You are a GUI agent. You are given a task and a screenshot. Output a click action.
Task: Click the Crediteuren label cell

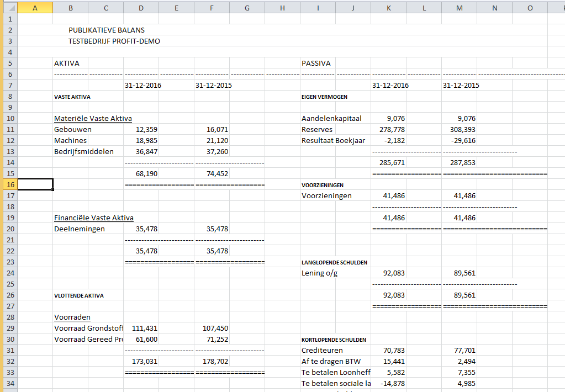(322, 351)
